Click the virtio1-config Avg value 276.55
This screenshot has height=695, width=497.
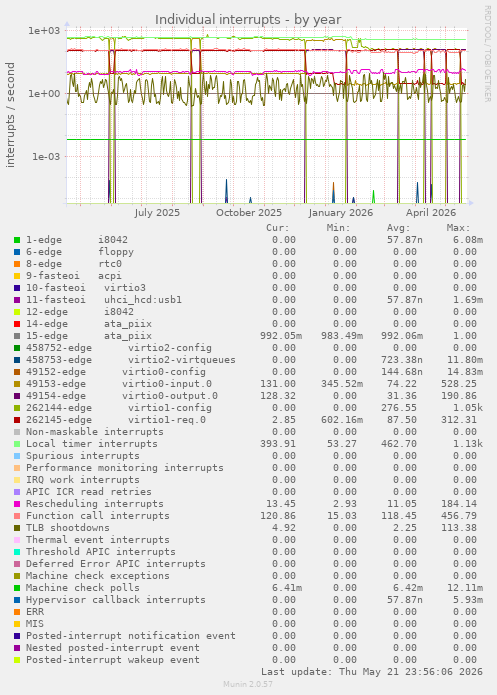tap(399, 408)
